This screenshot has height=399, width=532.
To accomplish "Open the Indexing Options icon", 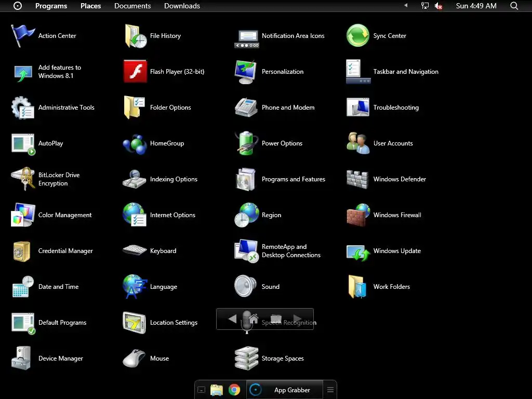I will (135, 179).
